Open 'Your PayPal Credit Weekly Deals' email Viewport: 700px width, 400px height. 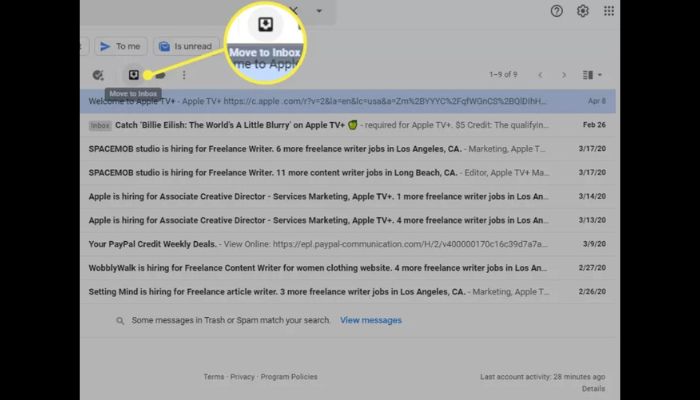coord(348,244)
